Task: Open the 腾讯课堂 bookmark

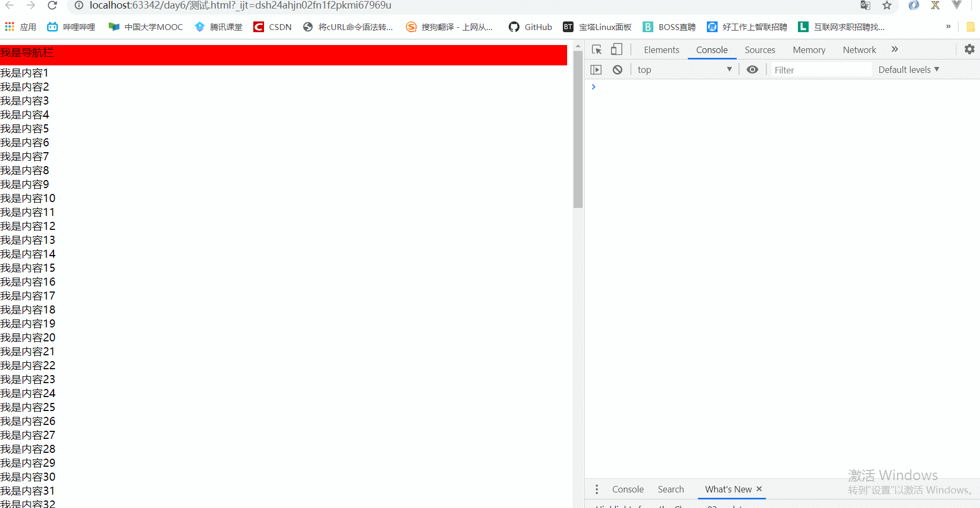Action: 218,27
